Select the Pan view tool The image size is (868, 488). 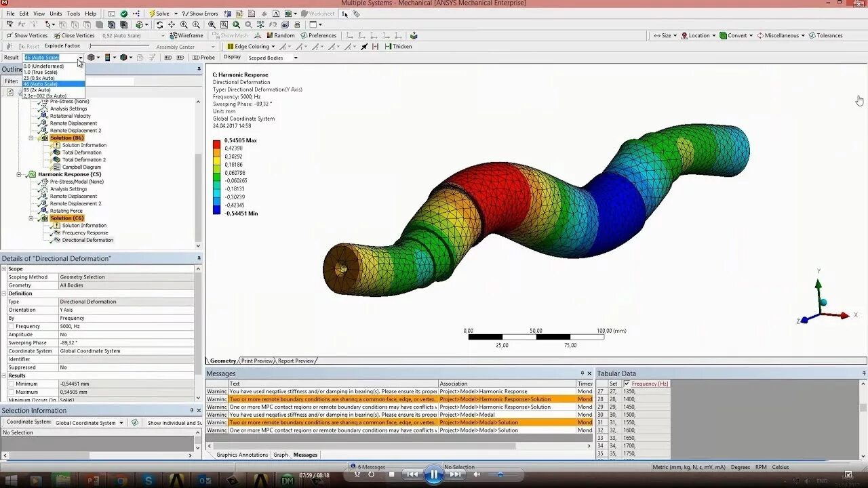click(x=172, y=24)
